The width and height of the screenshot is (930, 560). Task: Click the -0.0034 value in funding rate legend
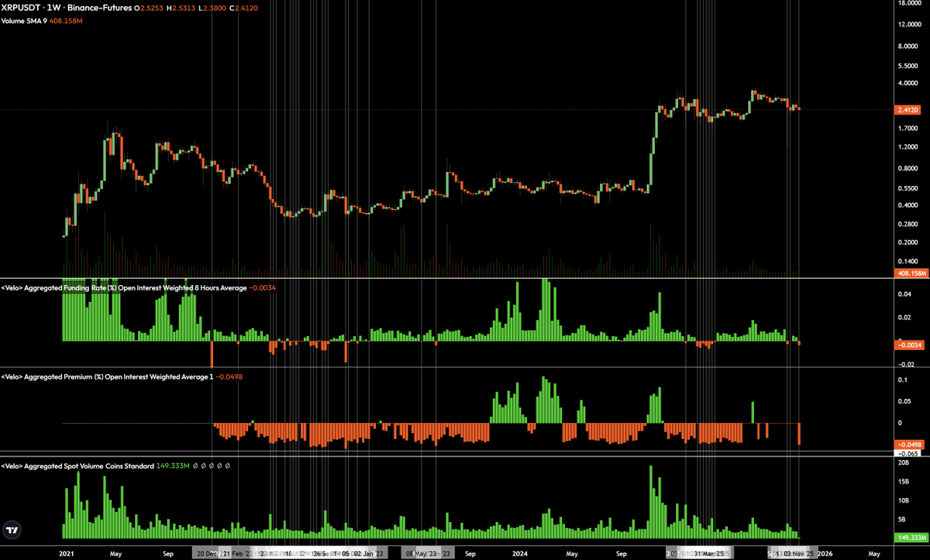click(x=263, y=287)
